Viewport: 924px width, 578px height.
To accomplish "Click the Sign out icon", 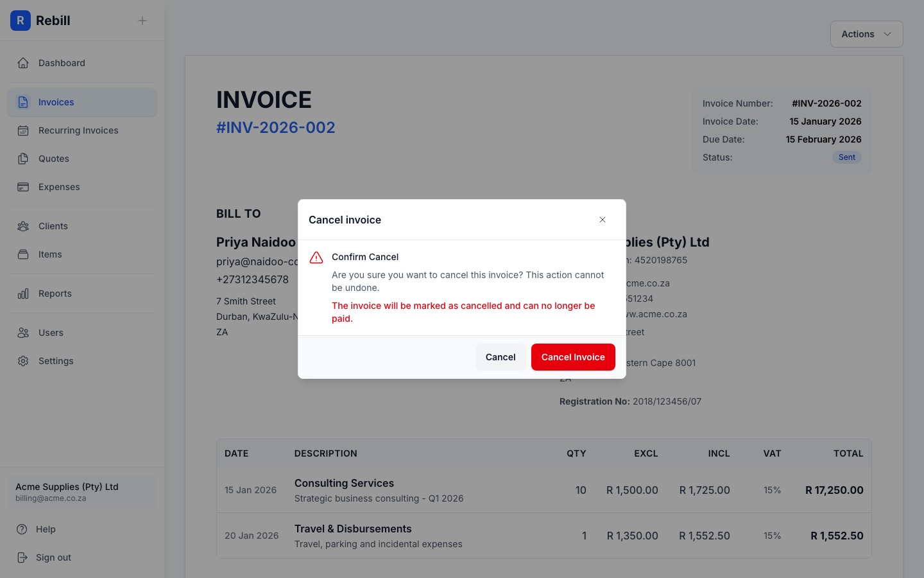I will [23, 557].
